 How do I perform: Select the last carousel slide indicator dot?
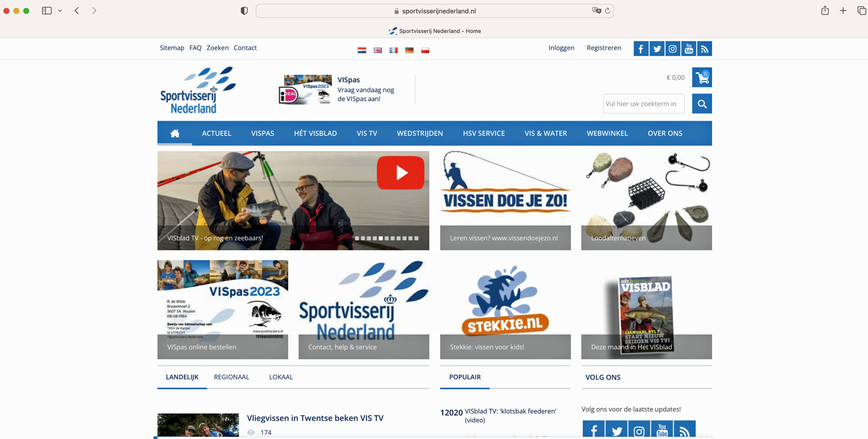(x=416, y=238)
